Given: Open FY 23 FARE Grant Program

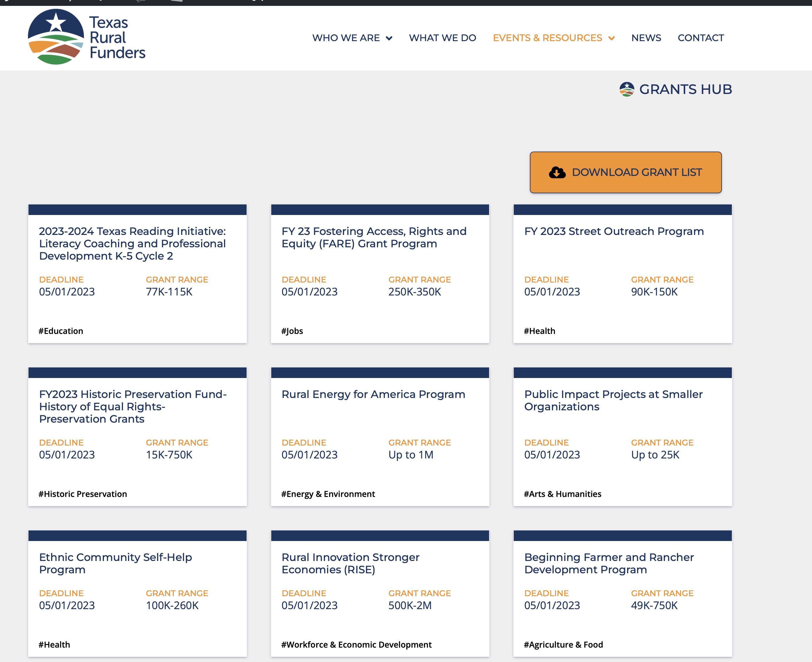Looking at the screenshot, I should pyautogui.click(x=374, y=237).
